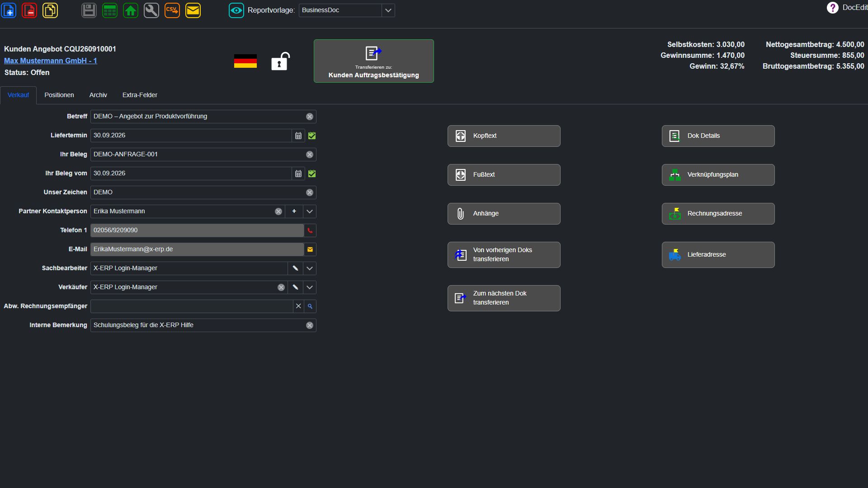
Task: Click the report preview eye icon
Action: coord(236,10)
